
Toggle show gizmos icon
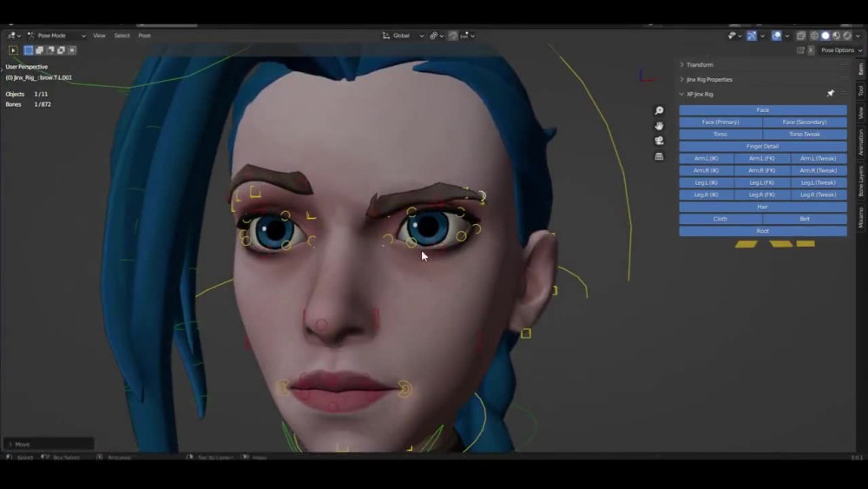point(751,36)
